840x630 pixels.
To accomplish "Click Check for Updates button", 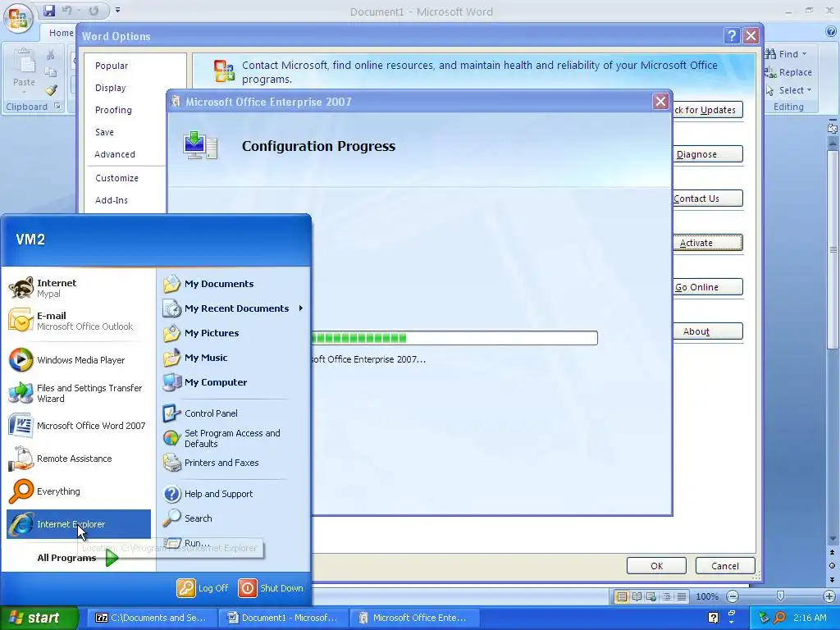I will click(x=708, y=110).
